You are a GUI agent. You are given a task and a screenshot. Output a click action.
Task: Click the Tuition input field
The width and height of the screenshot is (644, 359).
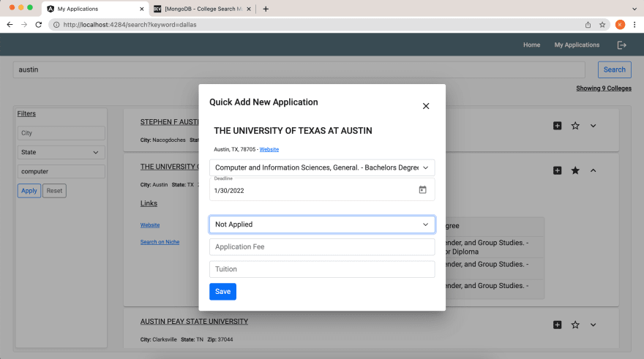pos(322,269)
